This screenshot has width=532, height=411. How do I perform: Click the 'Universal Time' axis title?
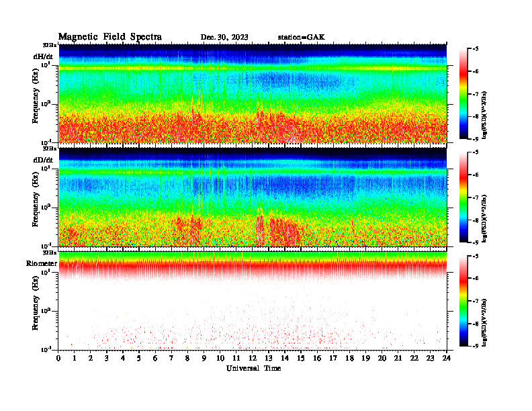coord(254,368)
